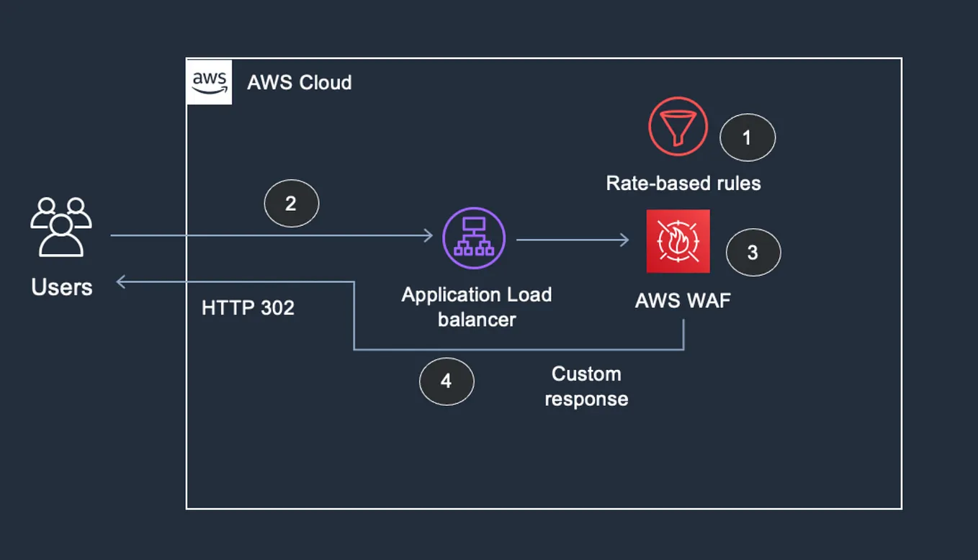Viewport: 978px width, 560px height.
Task: Click the Custom response text label
Action: 586,386
